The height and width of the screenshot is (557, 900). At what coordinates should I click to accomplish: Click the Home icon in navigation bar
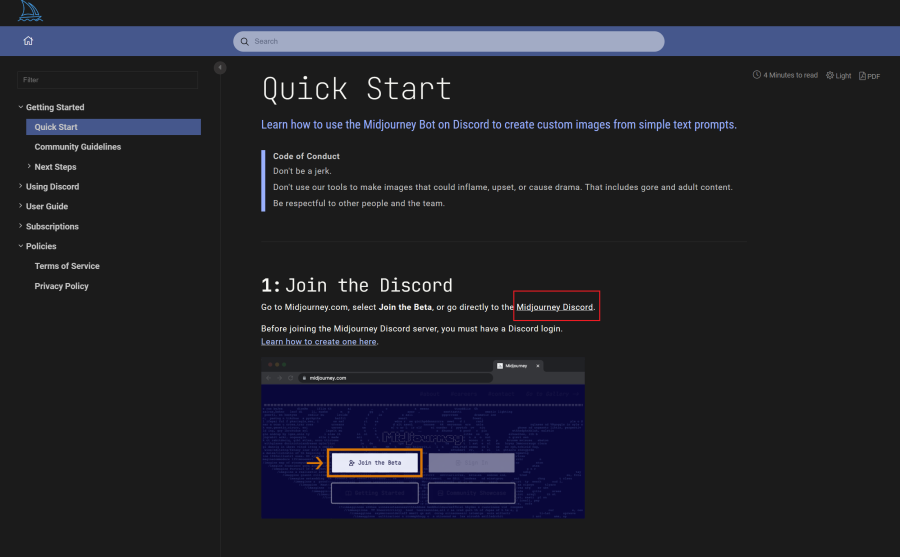point(28,41)
